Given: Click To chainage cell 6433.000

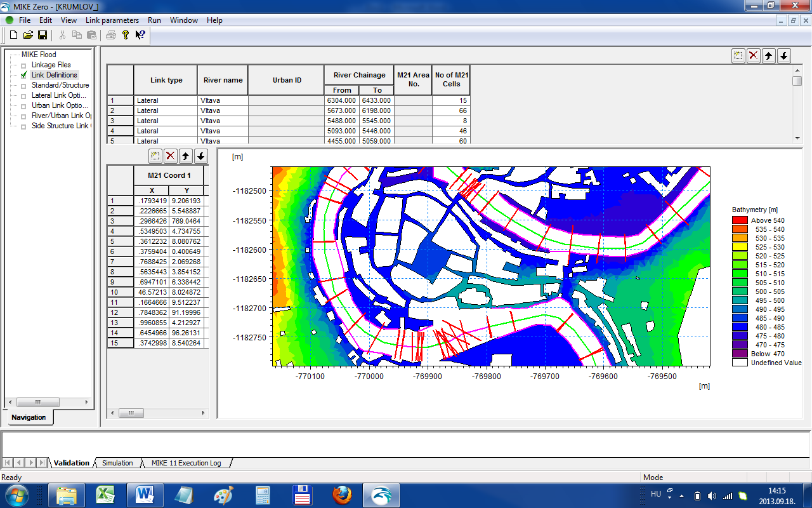Looking at the screenshot, I should click(377, 100).
